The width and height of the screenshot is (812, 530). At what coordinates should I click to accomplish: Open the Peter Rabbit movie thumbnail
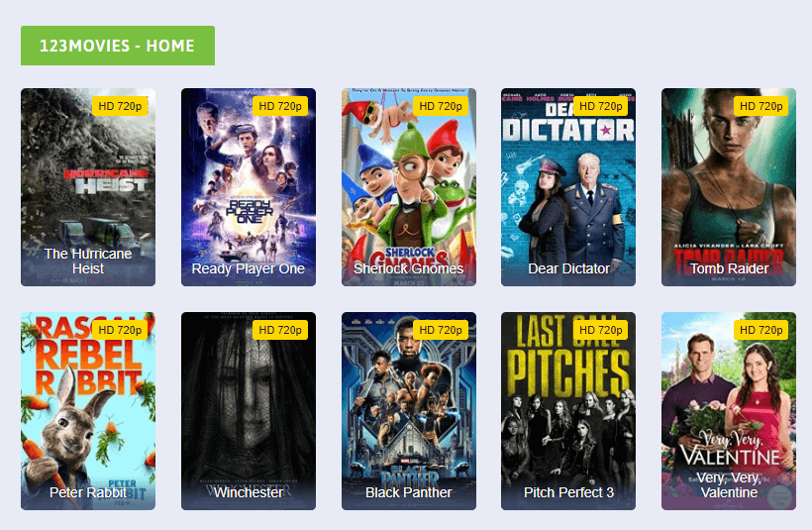88,411
